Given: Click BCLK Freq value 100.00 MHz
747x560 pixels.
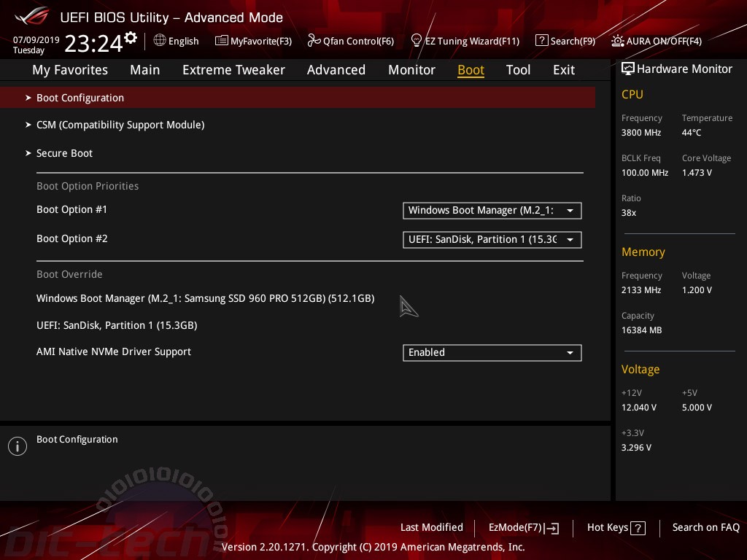Looking at the screenshot, I should (x=645, y=173).
